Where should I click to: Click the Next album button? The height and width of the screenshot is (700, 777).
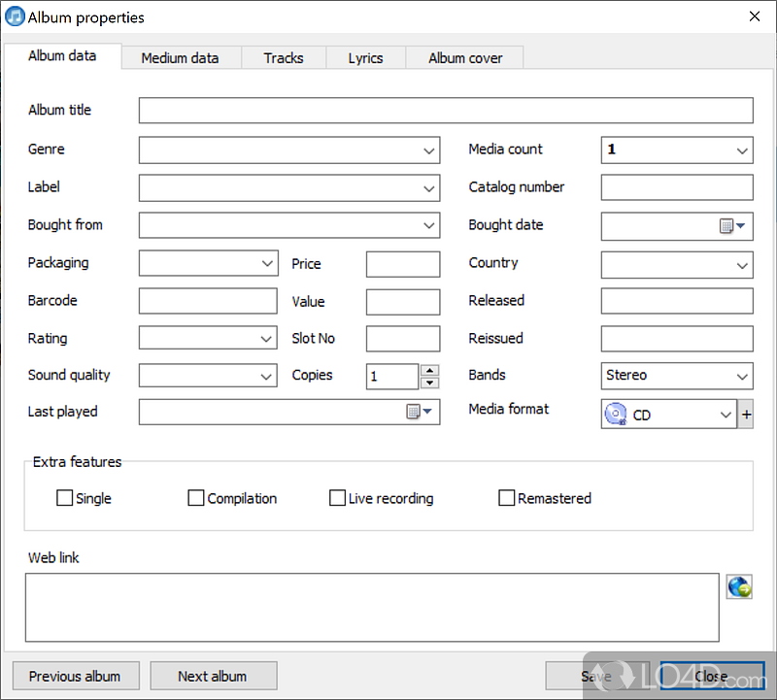pos(212,676)
